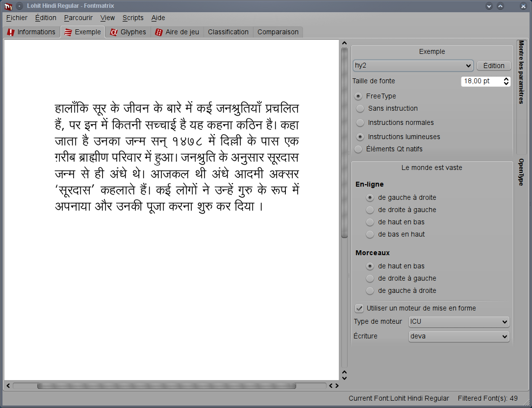The width and height of the screenshot is (532, 408).
Task: Click the bottom-most vertical scrollbar down arrow
Action: point(344,378)
